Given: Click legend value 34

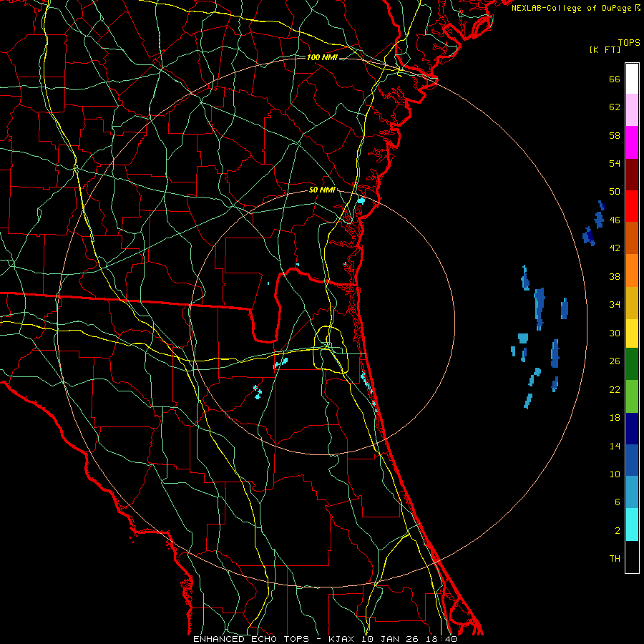Looking at the screenshot, I should 615,305.
